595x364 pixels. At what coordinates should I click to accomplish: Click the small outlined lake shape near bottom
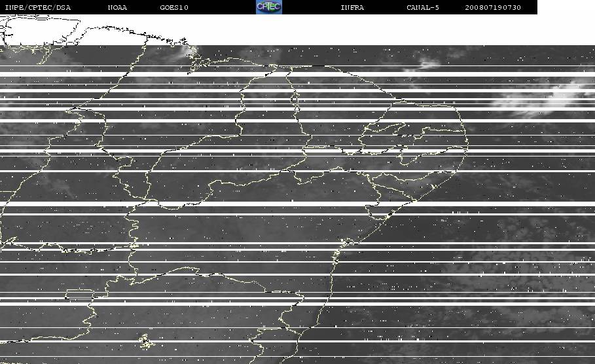145,340
